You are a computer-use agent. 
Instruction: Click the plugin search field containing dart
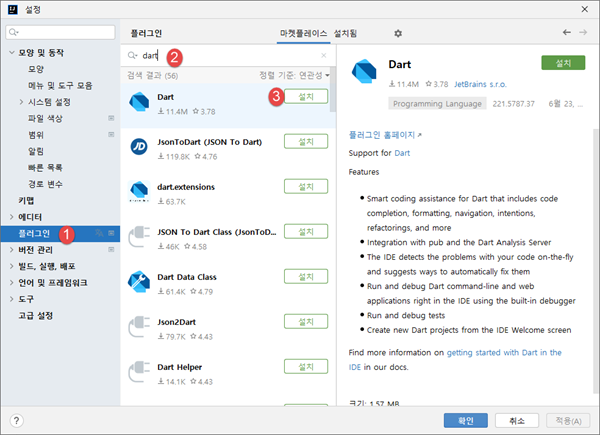(228, 55)
